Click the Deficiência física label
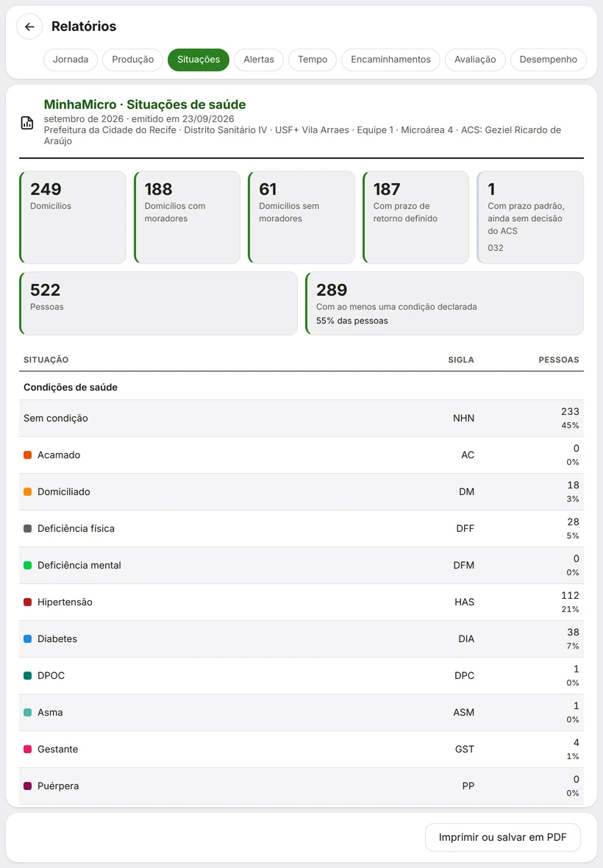Image resolution: width=603 pixels, height=868 pixels. click(76, 529)
